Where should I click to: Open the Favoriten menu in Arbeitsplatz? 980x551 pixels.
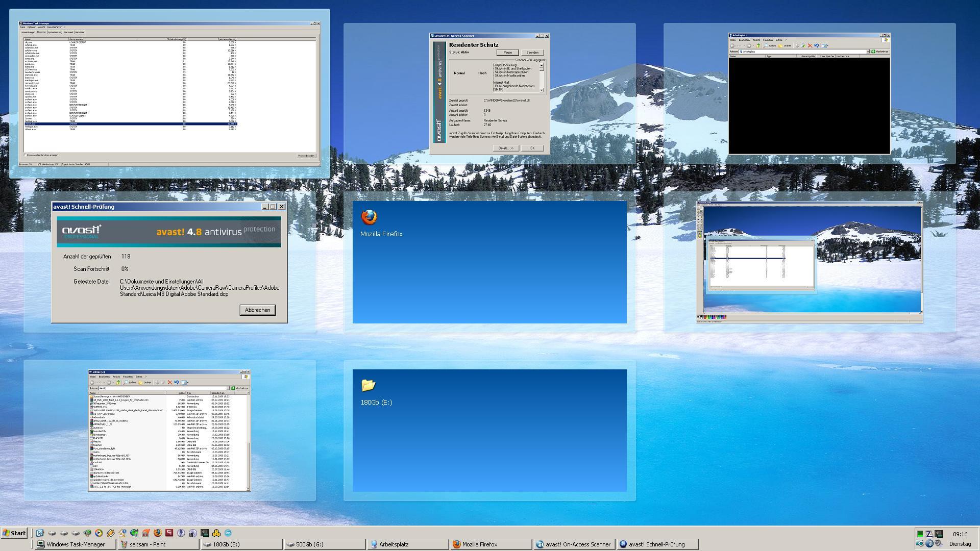(768, 40)
